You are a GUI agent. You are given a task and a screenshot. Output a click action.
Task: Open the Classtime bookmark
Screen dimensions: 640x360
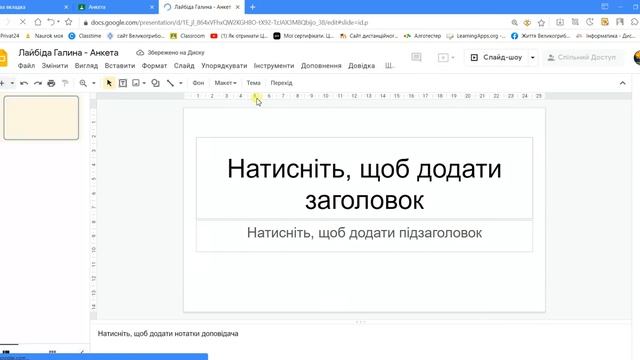tap(85, 36)
